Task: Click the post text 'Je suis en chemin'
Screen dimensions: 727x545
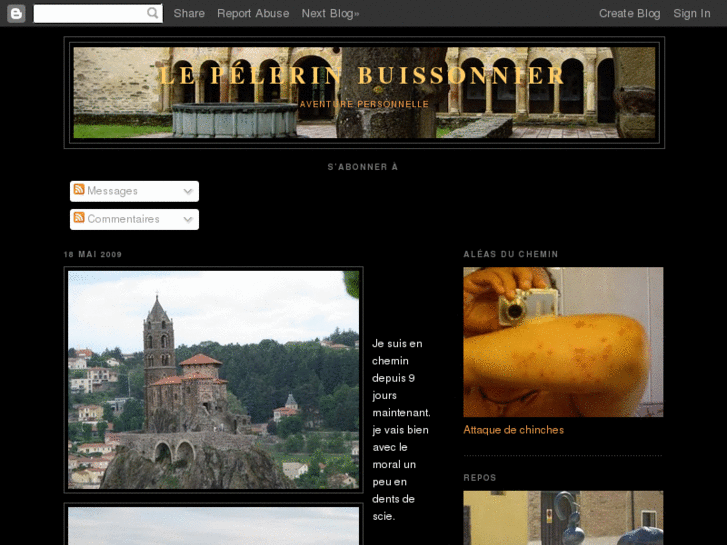Action: click(x=397, y=352)
